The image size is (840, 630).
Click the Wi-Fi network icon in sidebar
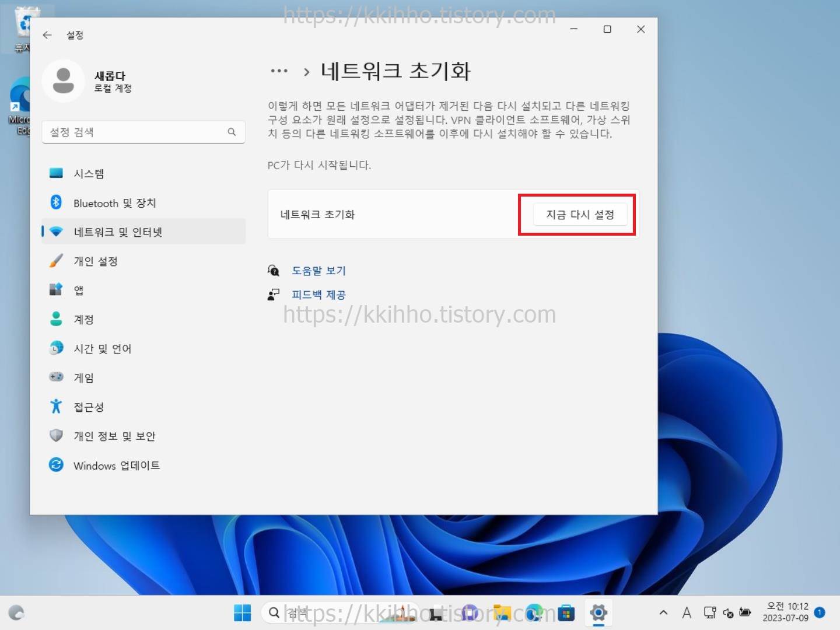pos(56,232)
